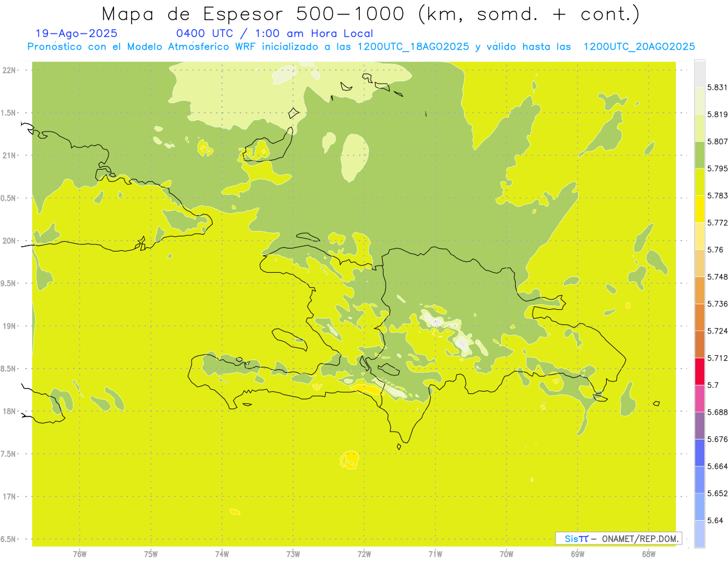Click the red segment of the color scale
This screenshot has width=728, height=562.
tap(699, 371)
